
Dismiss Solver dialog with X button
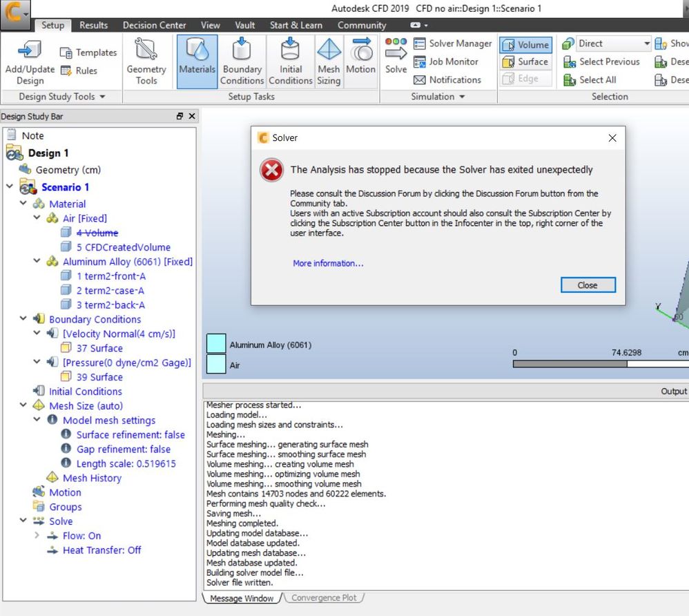pyautogui.click(x=612, y=138)
